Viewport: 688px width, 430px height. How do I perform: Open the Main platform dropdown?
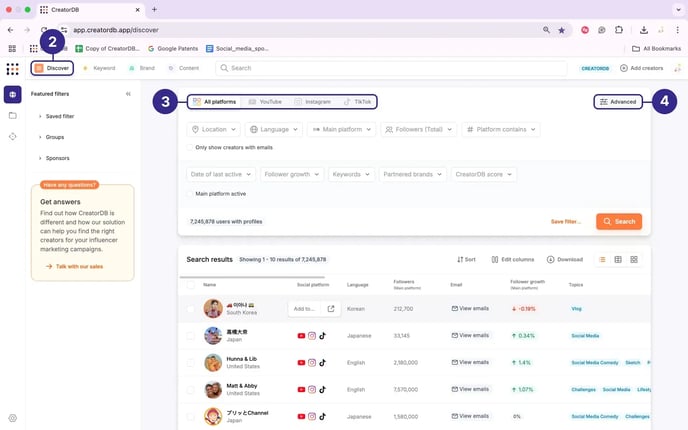tap(341, 129)
